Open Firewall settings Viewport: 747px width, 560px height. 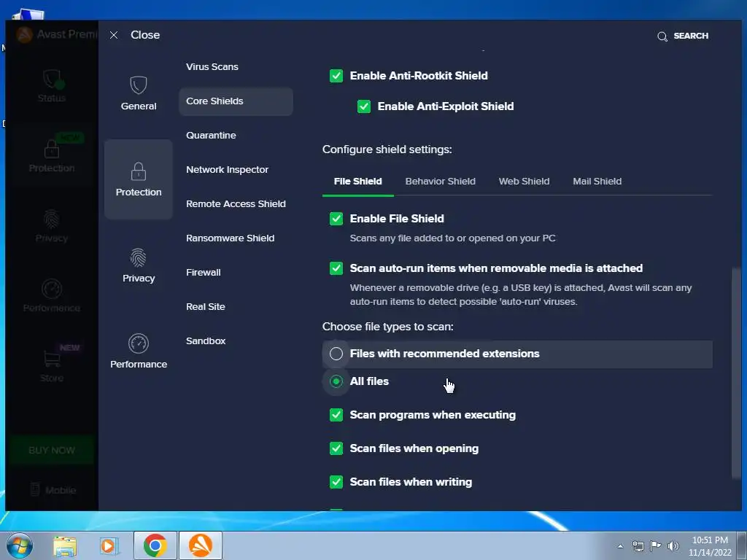click(204, 273)
